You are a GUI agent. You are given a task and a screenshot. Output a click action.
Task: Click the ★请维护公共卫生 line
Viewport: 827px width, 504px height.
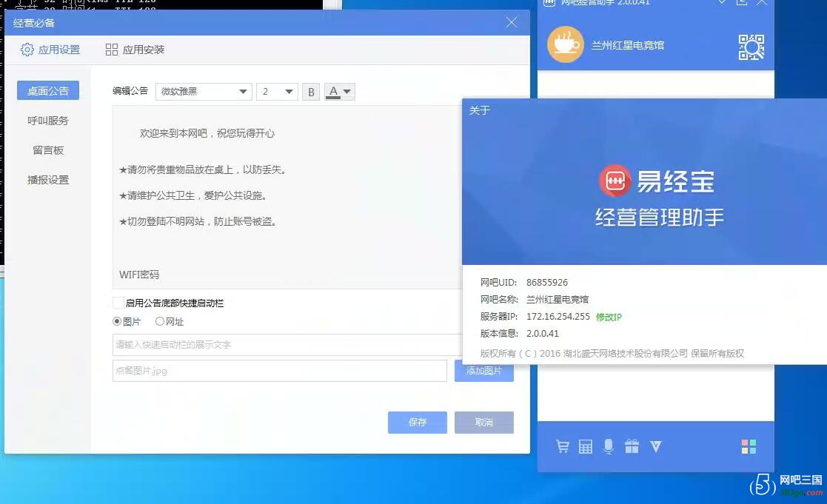tap(193, 195)
